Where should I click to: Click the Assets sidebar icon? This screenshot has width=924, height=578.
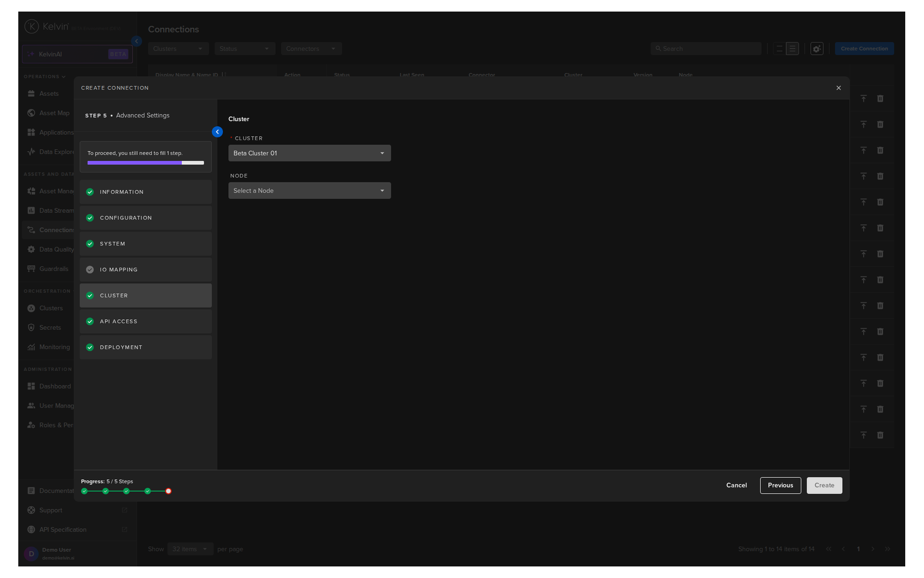(31, 93)
